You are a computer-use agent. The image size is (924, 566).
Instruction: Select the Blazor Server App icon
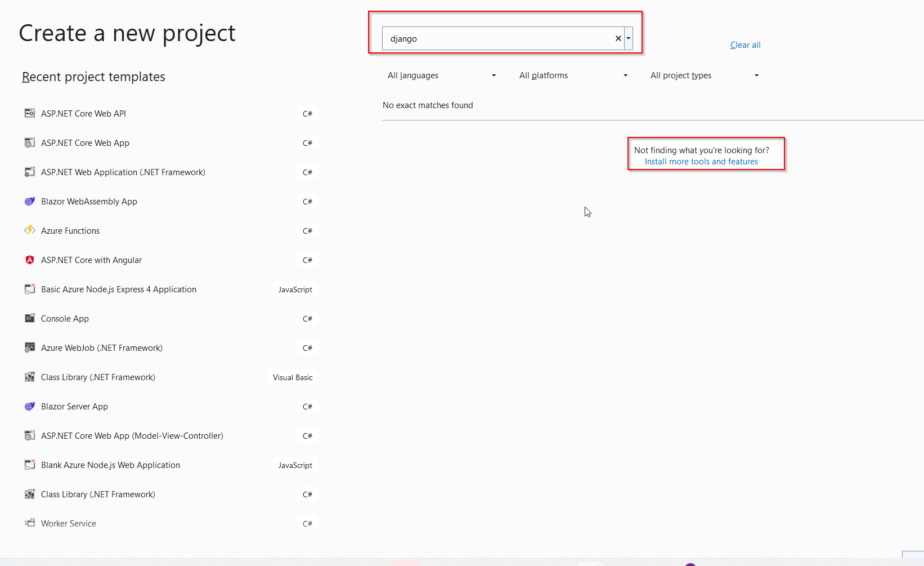pos(30,406)
